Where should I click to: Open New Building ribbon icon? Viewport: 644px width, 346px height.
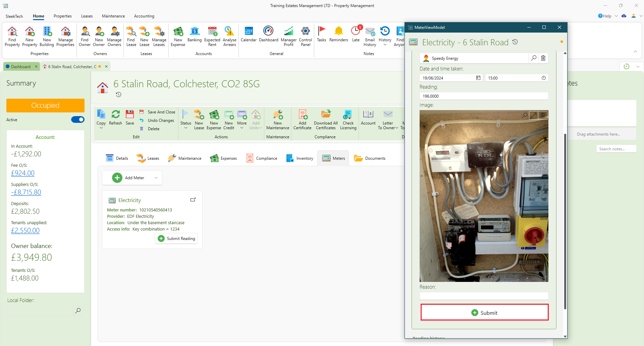click(47, 36)
